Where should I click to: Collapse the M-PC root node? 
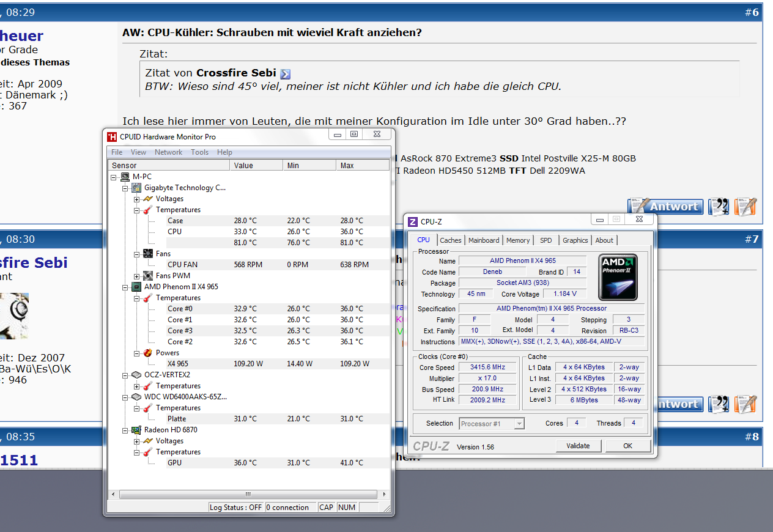(x=114, y=177)
